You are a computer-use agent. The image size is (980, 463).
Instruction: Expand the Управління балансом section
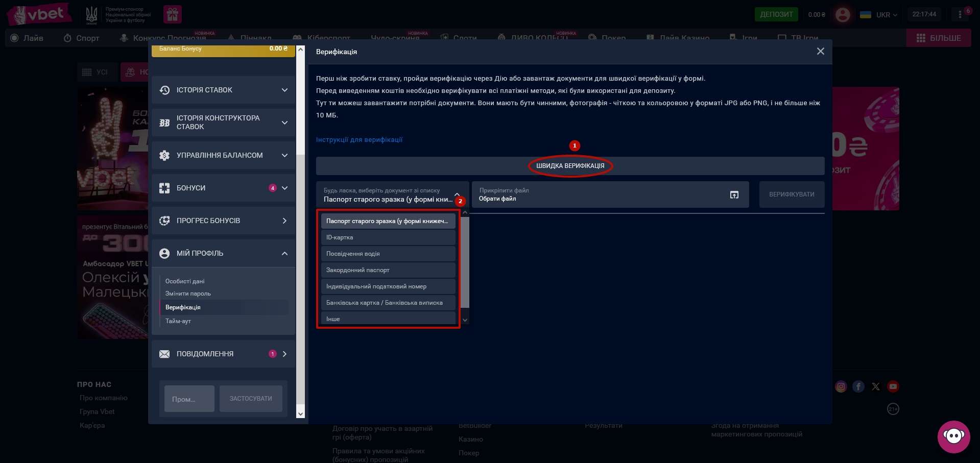(223, 155)
